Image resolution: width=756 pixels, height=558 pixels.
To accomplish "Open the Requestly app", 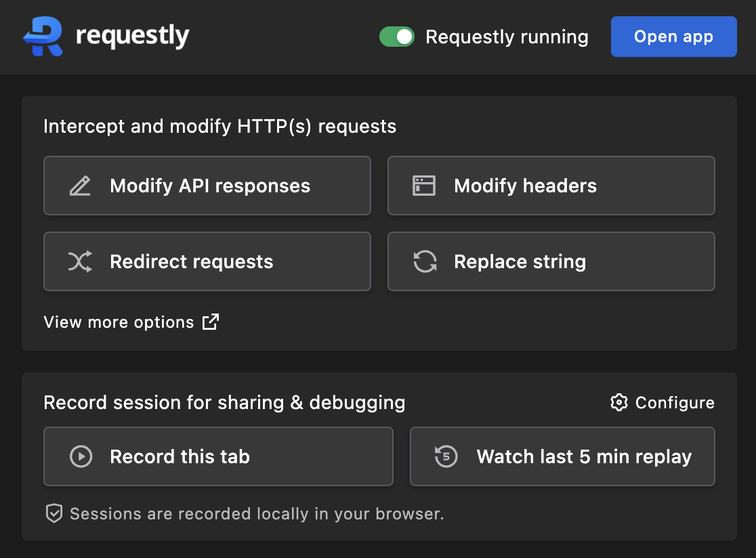I will tap(673, 37).
